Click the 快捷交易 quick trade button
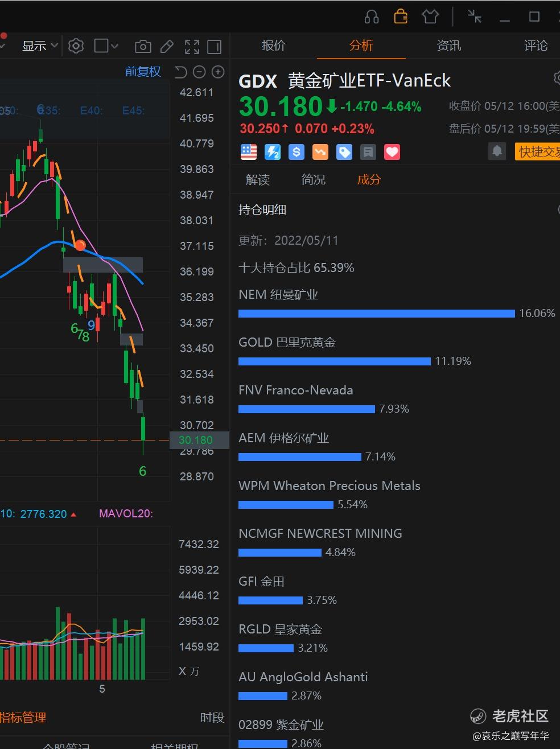Viewport: 560px width, 749px height. (537, 151)
